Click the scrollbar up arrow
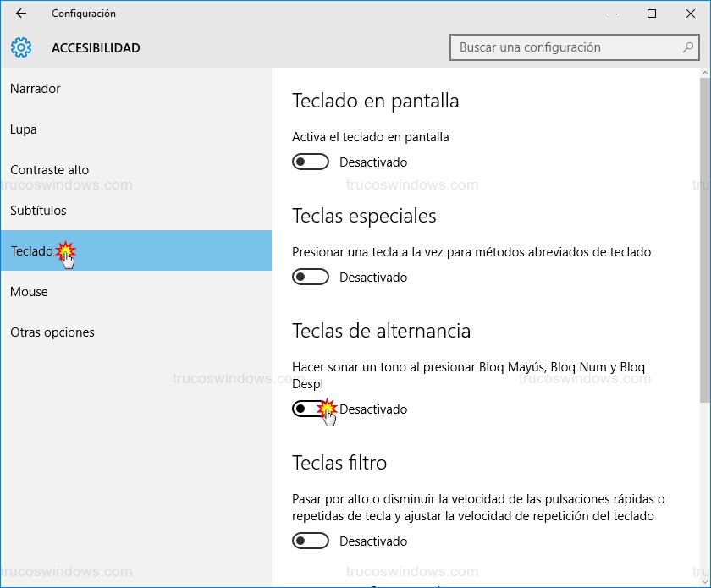Viewport: 711px width, 588px height. coord(705,74)
